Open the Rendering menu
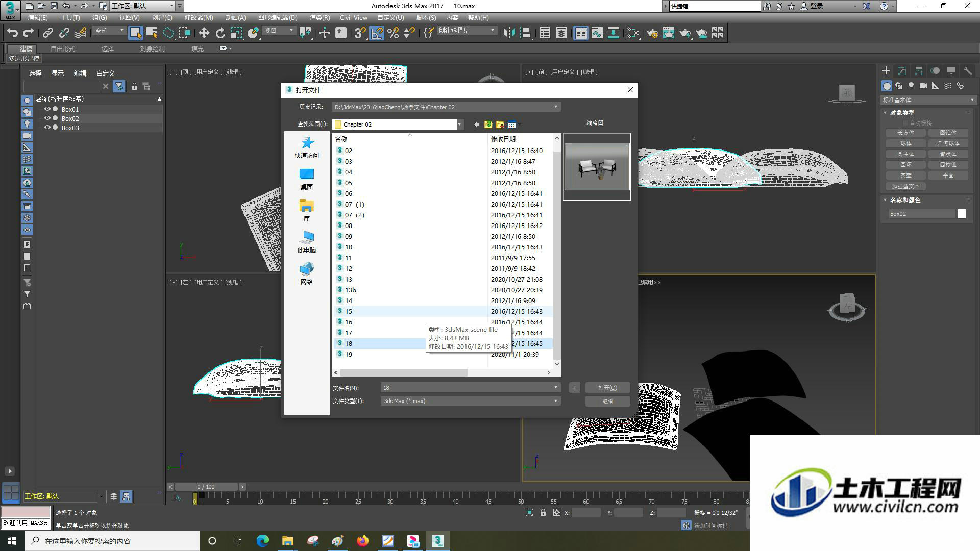This screenshot has width=980, height=551. pyautogui.click(x=320, y=18)
